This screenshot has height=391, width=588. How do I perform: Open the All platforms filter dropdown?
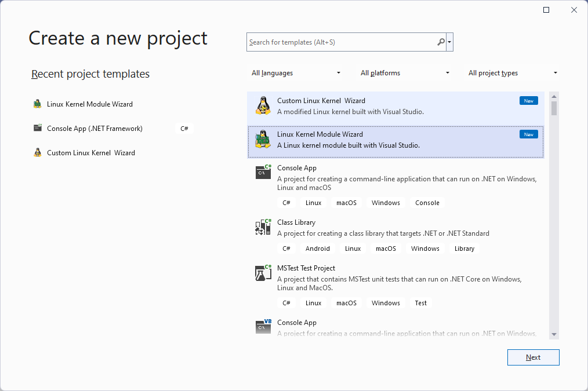[x=405, y=73]
